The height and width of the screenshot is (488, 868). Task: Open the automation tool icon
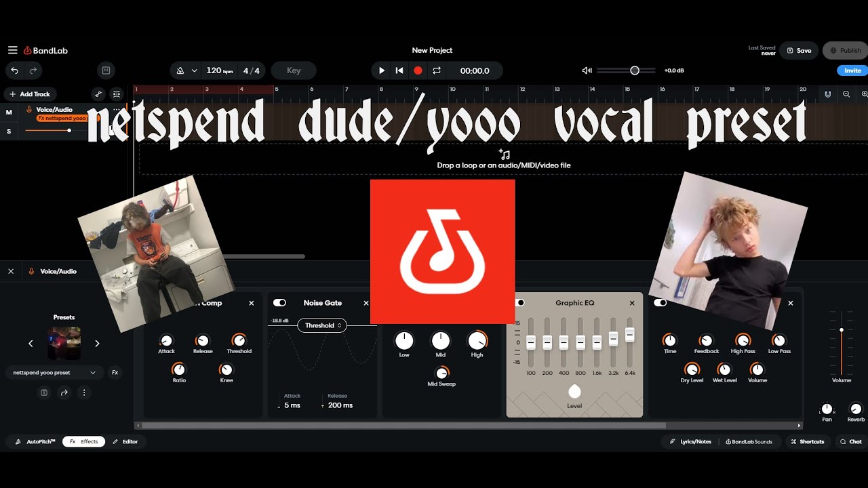(x=98, y=94)
